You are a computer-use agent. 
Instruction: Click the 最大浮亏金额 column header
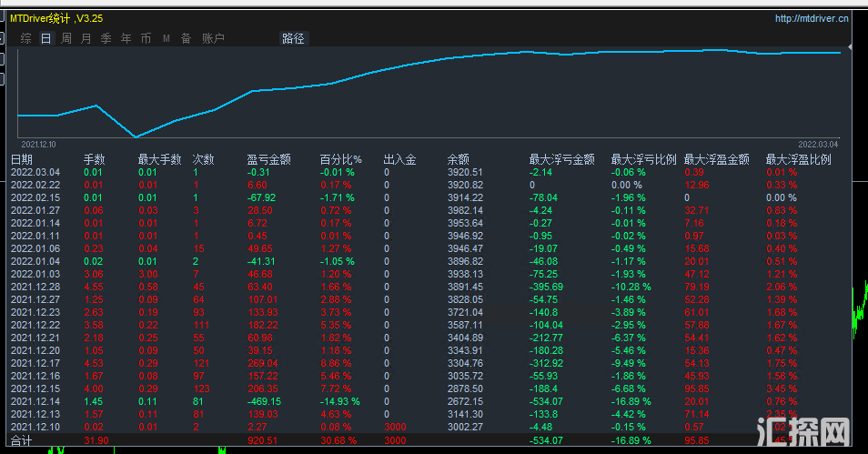561,159
